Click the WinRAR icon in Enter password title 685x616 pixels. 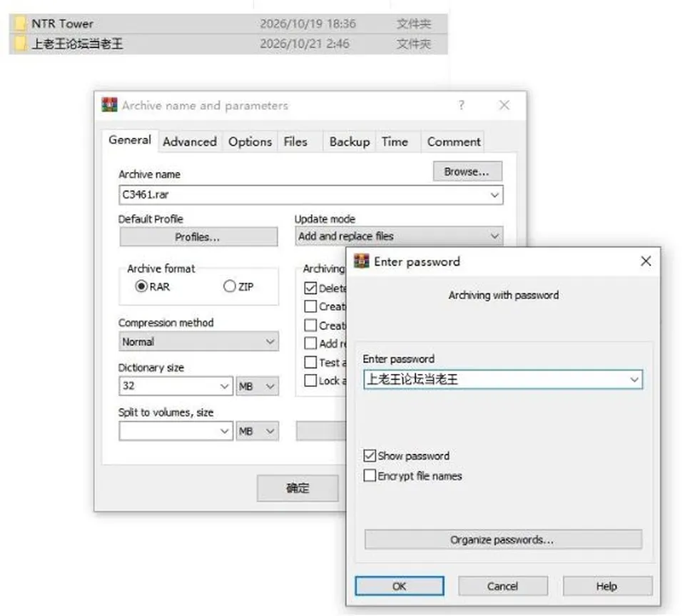click(361, 261)
